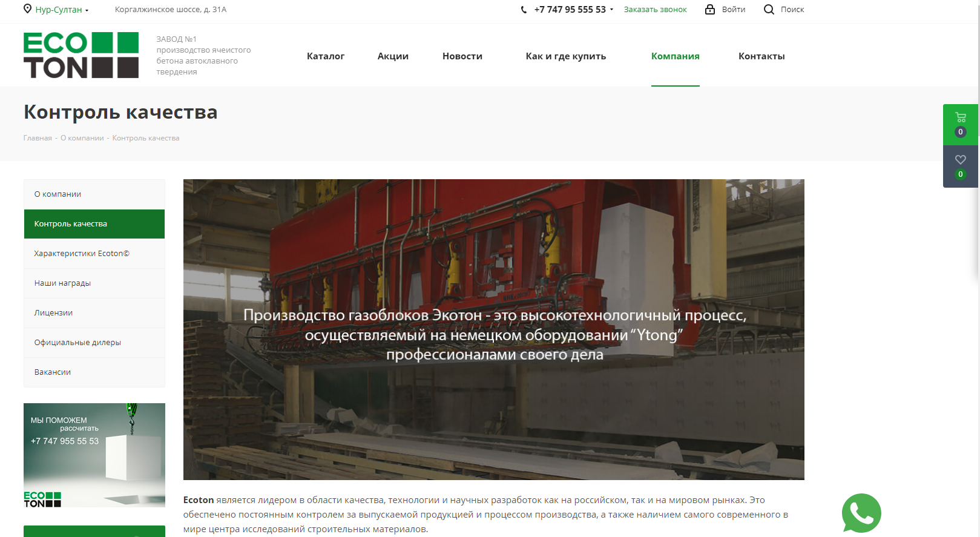
Task: Open the Акции menu item
Action: coord(393,56)
